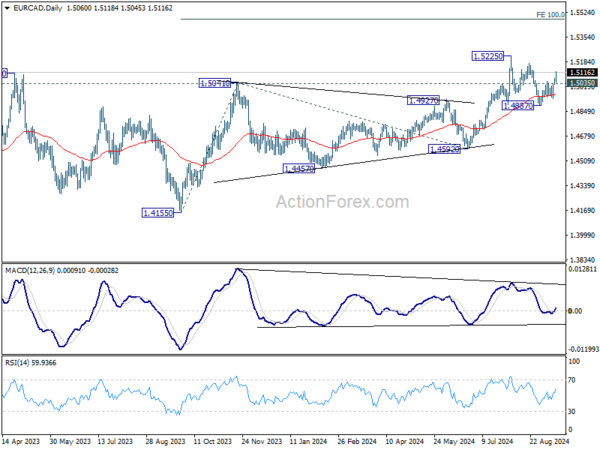
Task: Click the 14 Apr 2023 date label
Action: pos(21,442)
